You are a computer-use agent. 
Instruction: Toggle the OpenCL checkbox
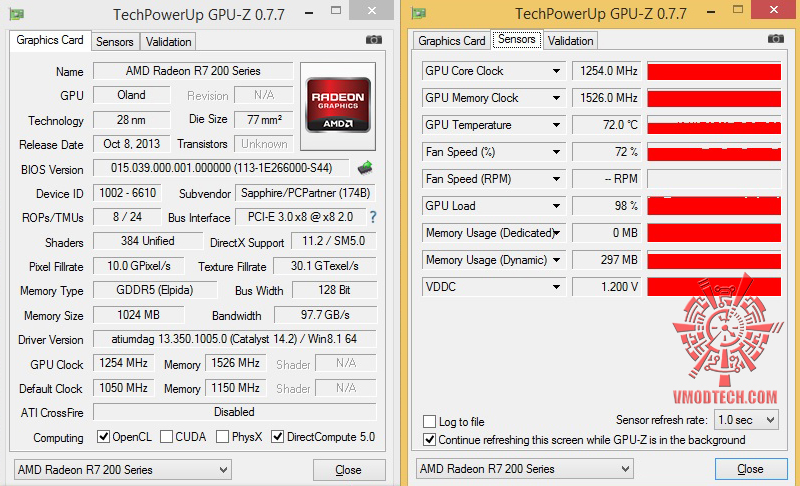[x=104, y=437]
